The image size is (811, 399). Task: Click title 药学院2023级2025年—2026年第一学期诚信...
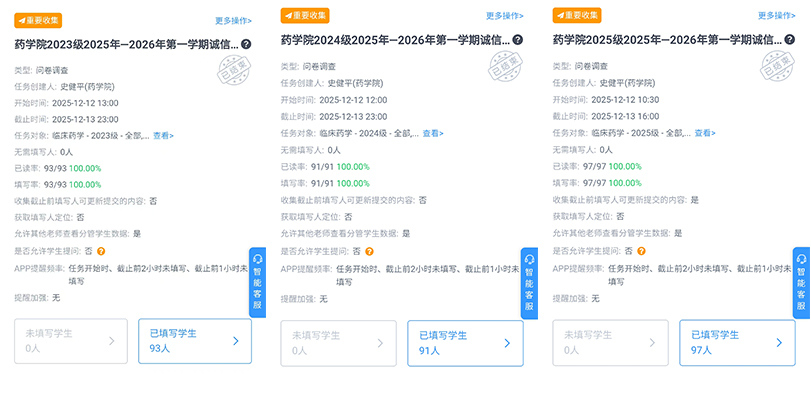click(x=127, y=45)
